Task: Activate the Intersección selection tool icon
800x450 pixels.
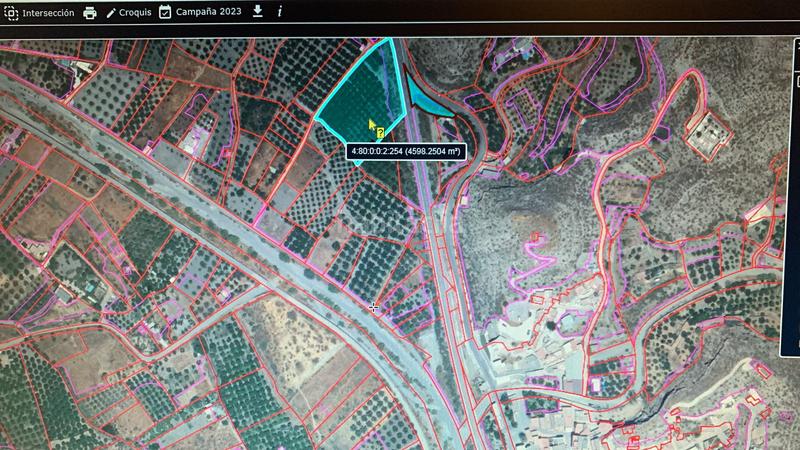Action: pyautogui.click(x=11, y=13)
